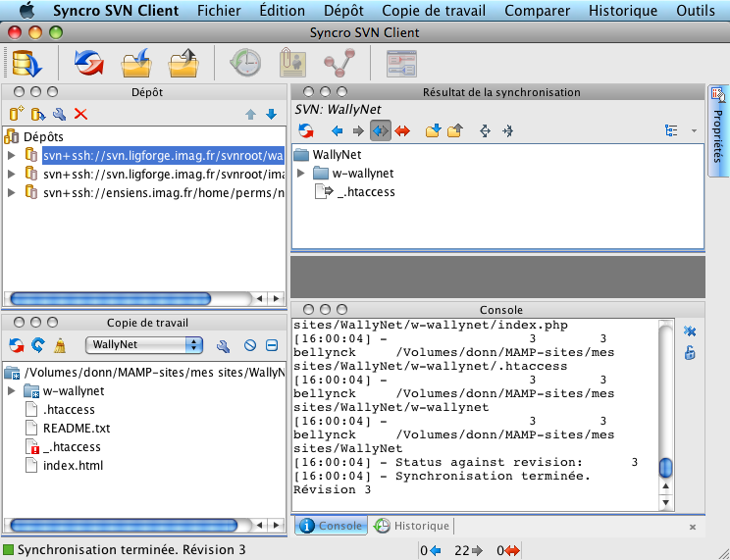Click synchronize icon in Résultat de la synchronisation toolbar
Image resolution: width=730 pixels, height=560 pixels.
tap(306, 131)
